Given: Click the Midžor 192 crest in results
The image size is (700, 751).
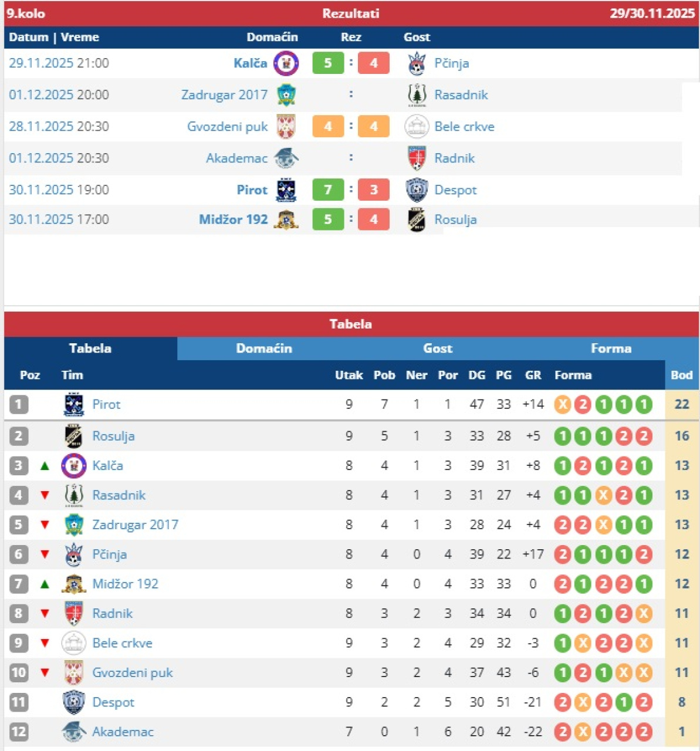Looking at the screenshot, I should [286, 219].
